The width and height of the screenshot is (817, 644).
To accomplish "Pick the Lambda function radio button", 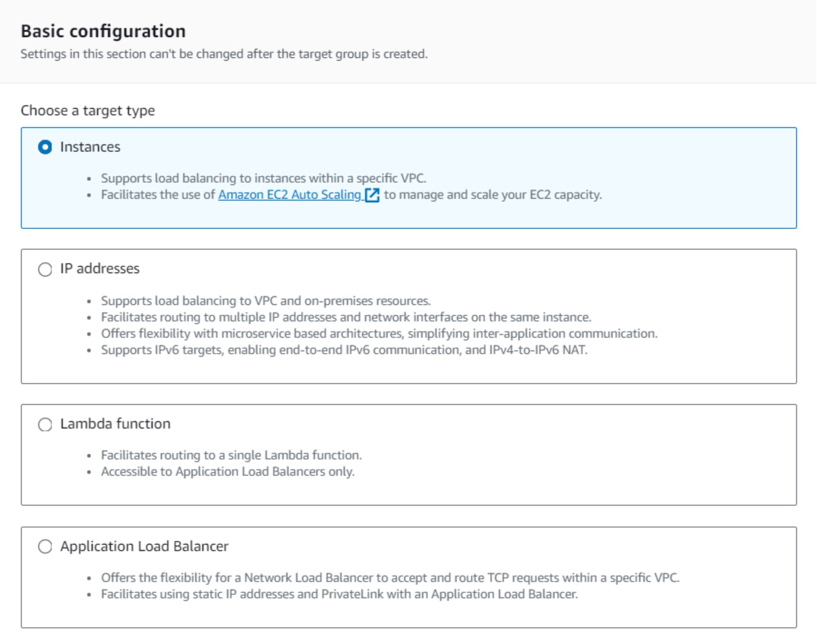I will (45, 424).
